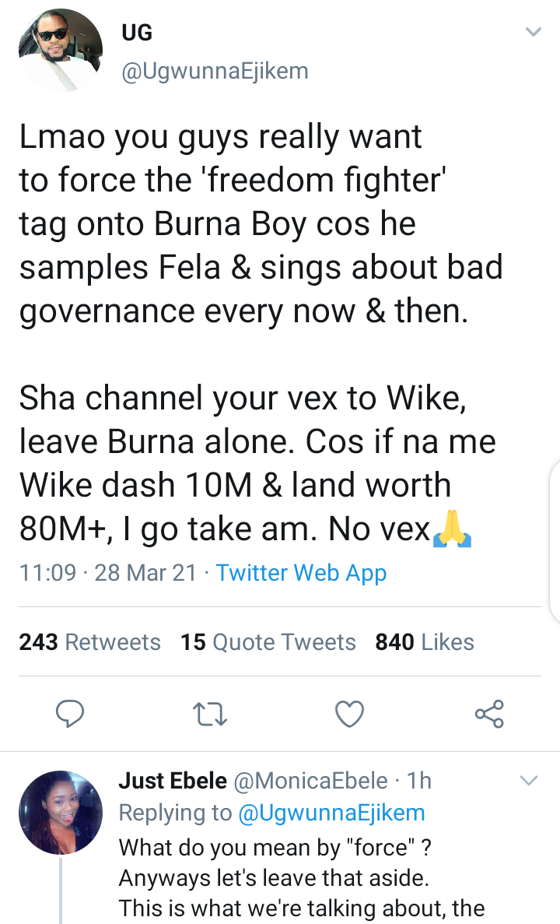Expand Just Ebele's reply options chevron

point(529,781)
